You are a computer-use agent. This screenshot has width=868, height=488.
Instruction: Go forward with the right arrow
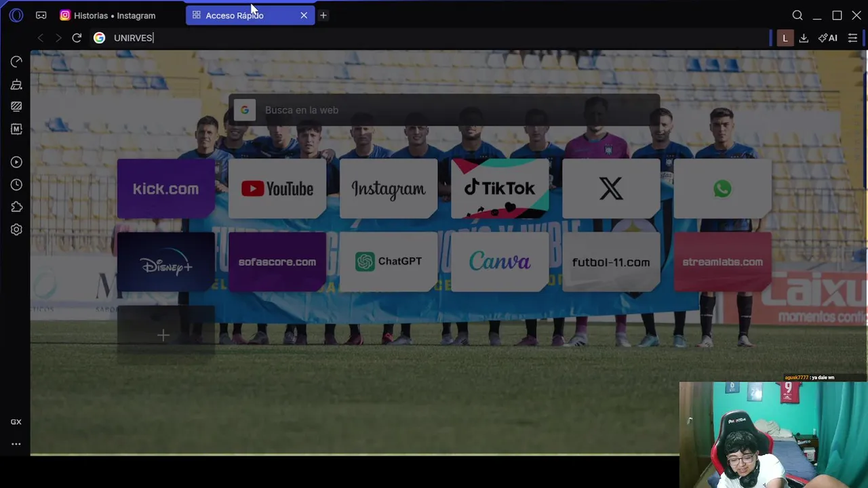coord(58,38)
